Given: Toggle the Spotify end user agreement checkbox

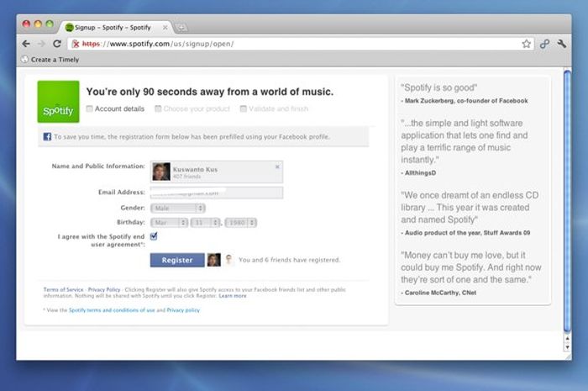Looking at the screenshot, I should pos(154,236).
